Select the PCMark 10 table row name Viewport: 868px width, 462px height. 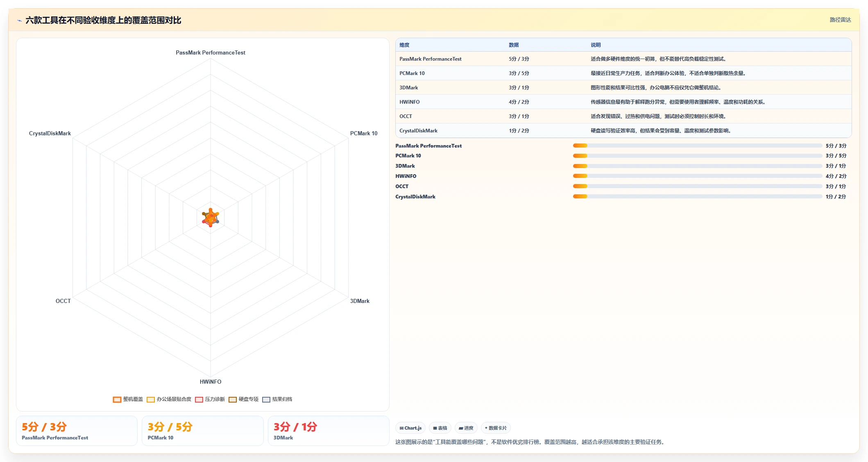pyautogui.click(x=412, y=73)
